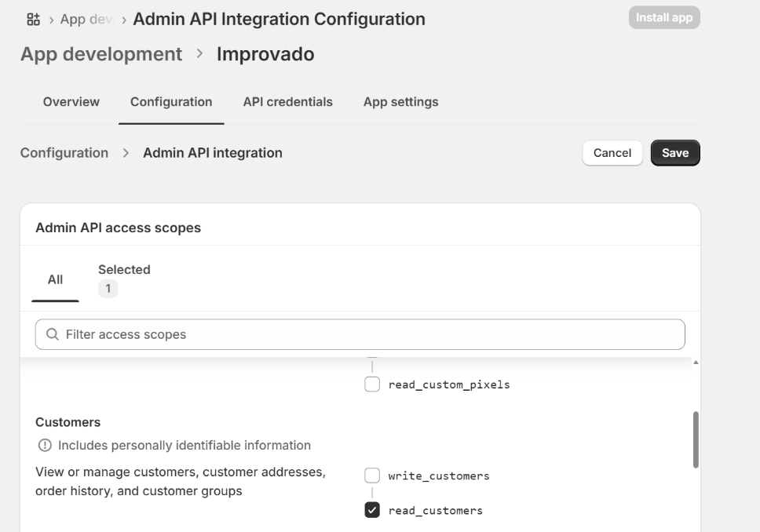Go to the App settings tab

click(400, 102)
